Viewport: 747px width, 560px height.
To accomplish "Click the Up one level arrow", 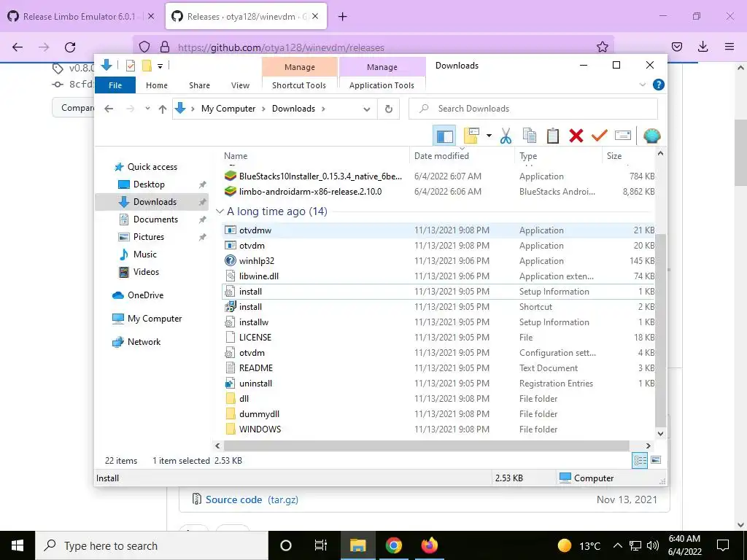I will click(163, 109).
